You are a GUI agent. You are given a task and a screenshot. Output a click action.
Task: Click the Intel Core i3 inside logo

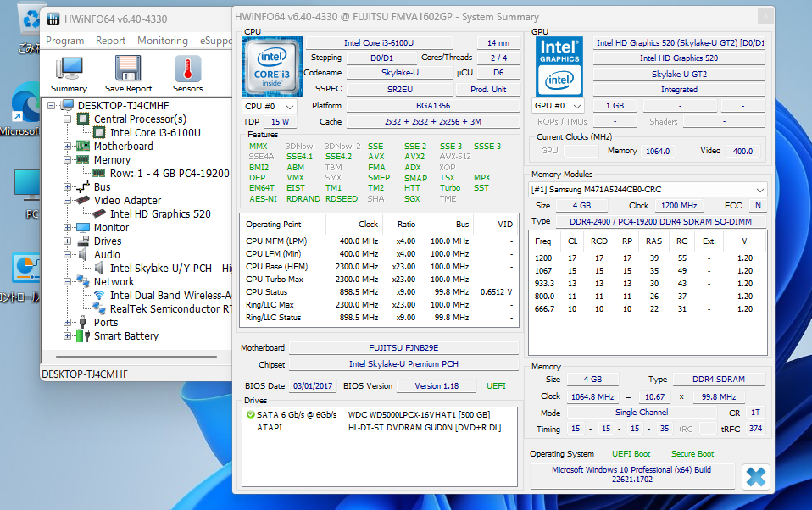[x=272, y=67]
